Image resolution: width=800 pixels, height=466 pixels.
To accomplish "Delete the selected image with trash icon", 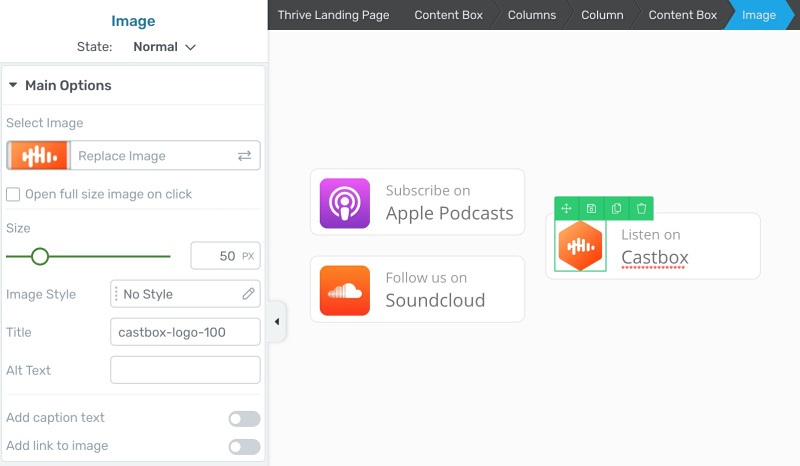I will 641,208.
